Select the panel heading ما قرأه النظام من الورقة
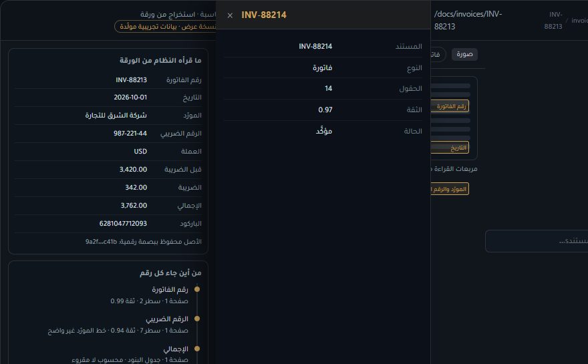Viewport: 588px width, 364px height. [x=160, y=60]
